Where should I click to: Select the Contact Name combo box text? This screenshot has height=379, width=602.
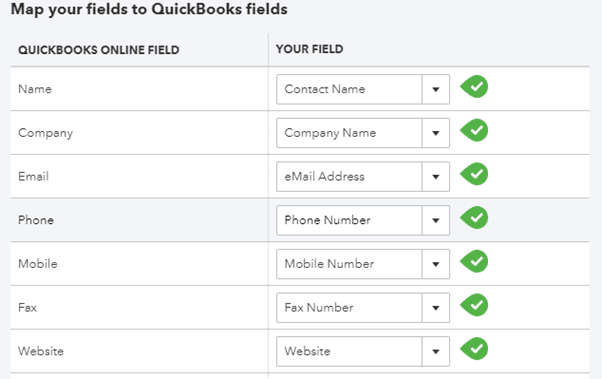(x=325, y=89)
